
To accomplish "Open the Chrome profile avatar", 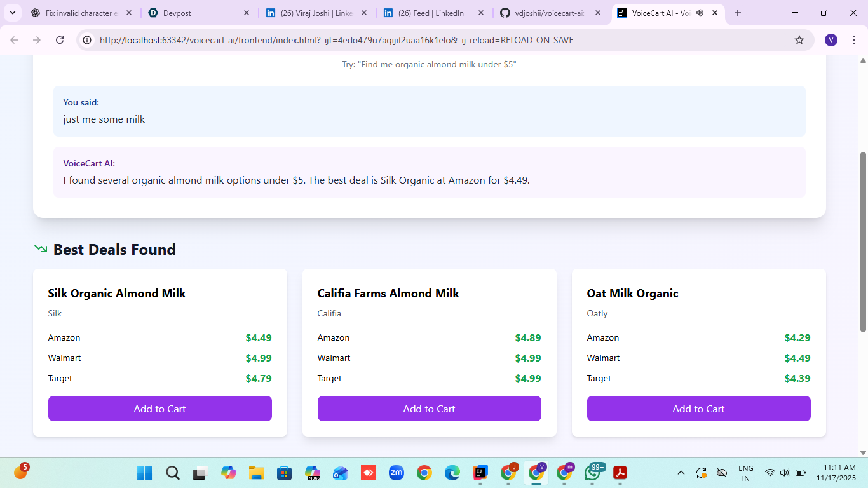I will point(831,40).
